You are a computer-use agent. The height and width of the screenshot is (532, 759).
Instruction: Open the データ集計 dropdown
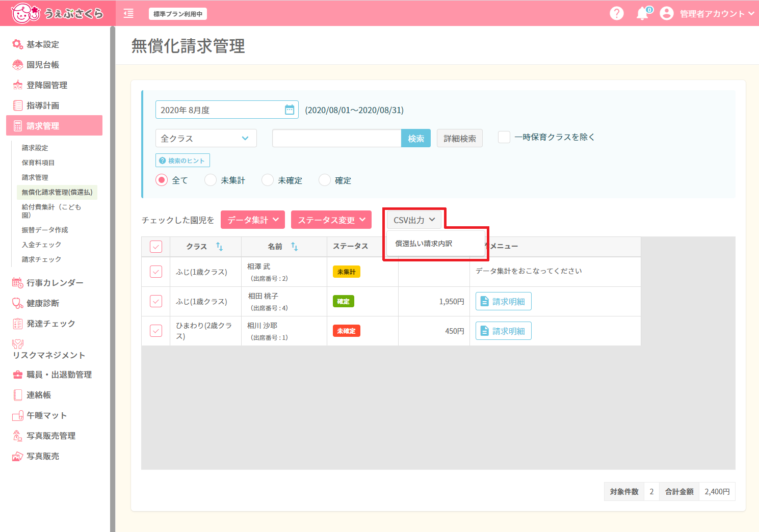point(253,220)
